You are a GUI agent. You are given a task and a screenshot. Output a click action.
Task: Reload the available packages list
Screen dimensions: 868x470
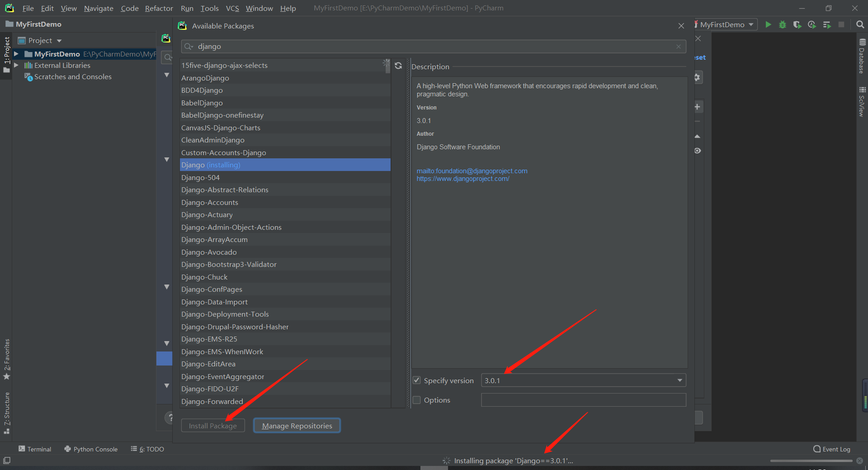398,66
